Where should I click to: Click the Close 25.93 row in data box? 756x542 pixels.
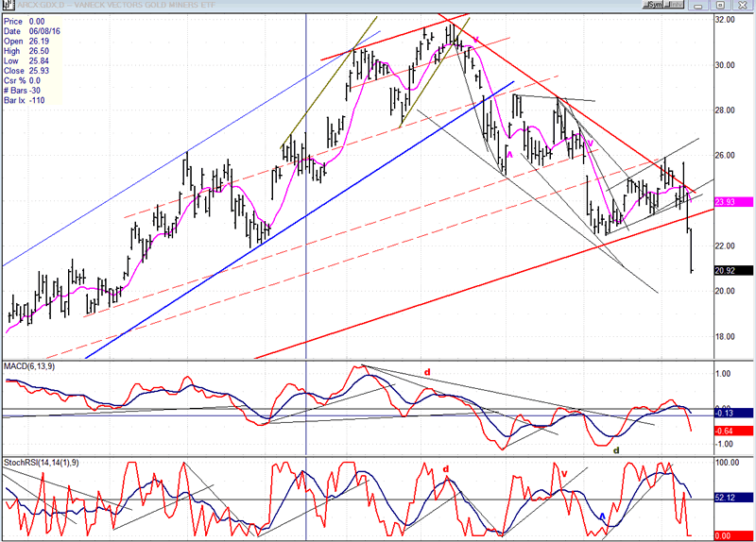[26, 70]
